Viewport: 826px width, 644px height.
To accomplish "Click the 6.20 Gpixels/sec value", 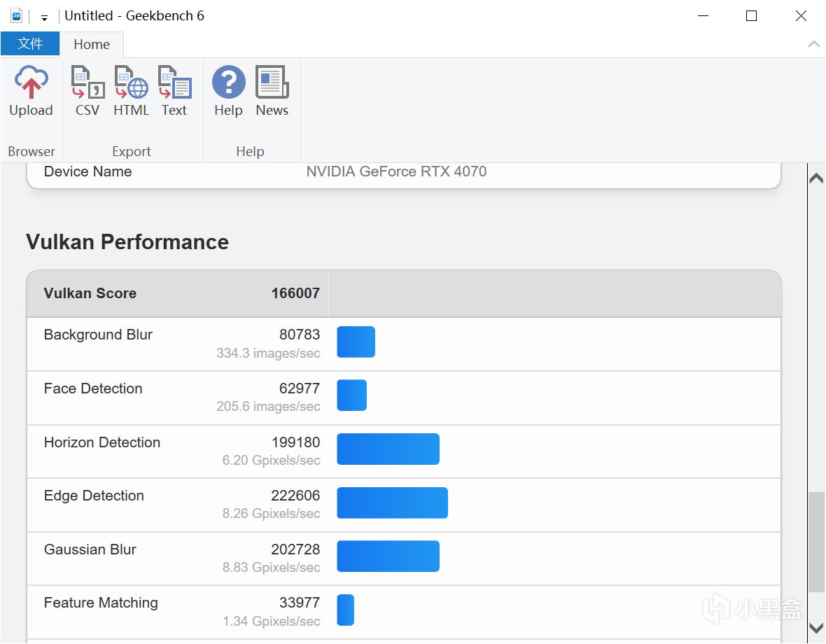I will pyautogui.click(x=272, y=460).
